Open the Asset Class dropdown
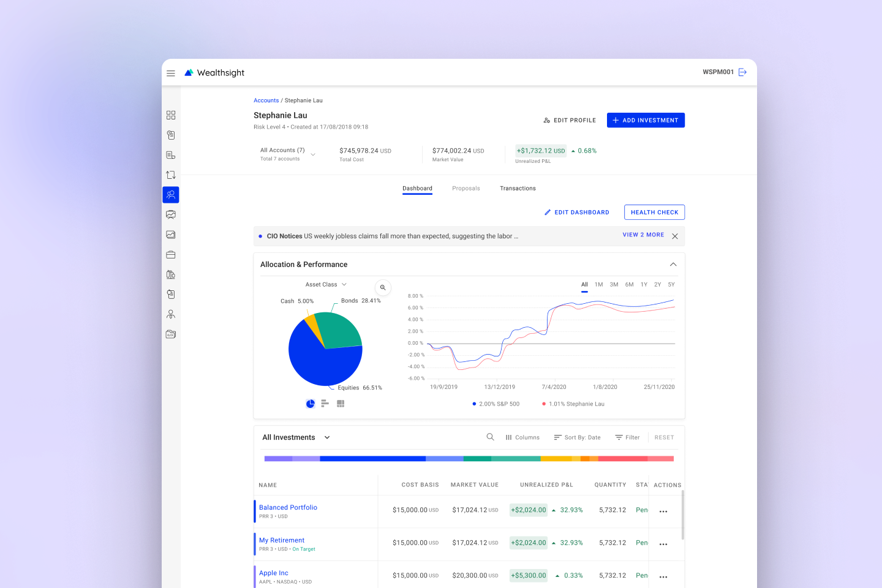Viewport: 882px width, 588px height. coord(326,285)
